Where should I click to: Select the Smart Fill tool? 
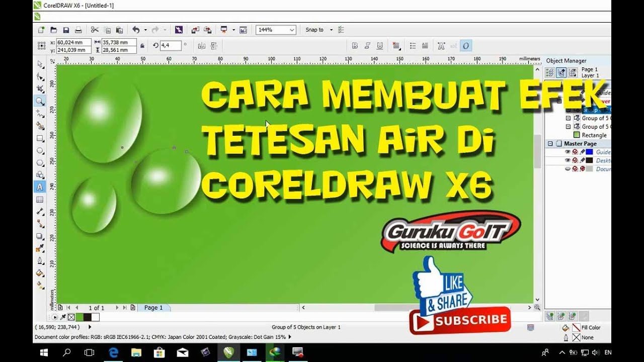point(40,126)
